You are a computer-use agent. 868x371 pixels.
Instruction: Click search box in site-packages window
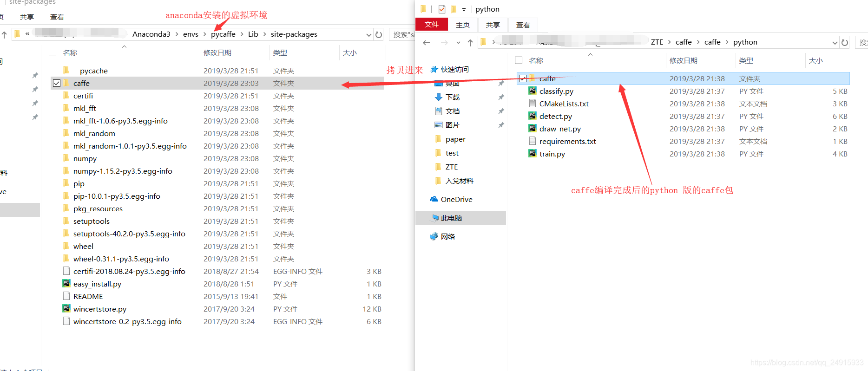[402, 35]
